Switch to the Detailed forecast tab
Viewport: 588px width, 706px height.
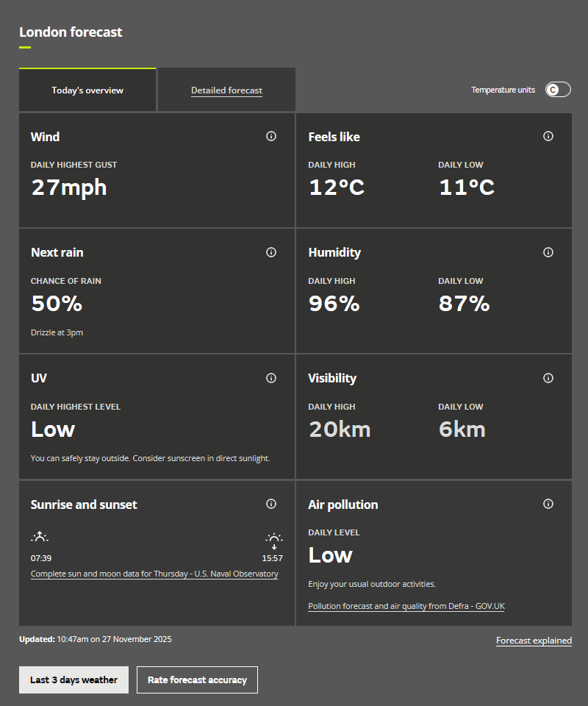click(226, 90)
